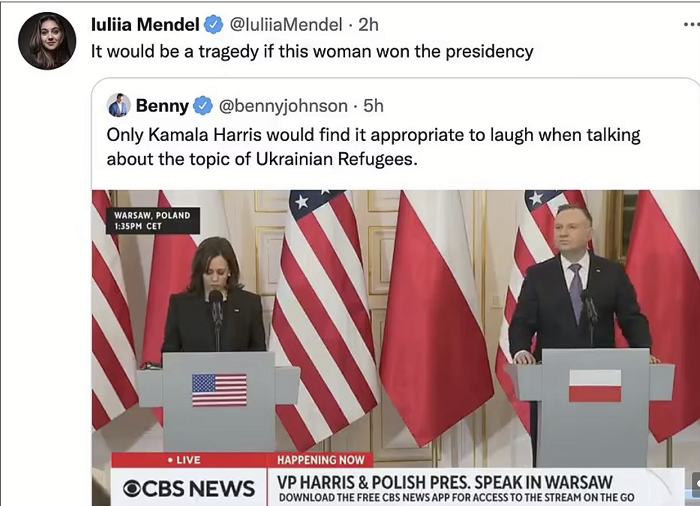
Task: Click the Polish flag on right podium
Action: click(595, 386)
